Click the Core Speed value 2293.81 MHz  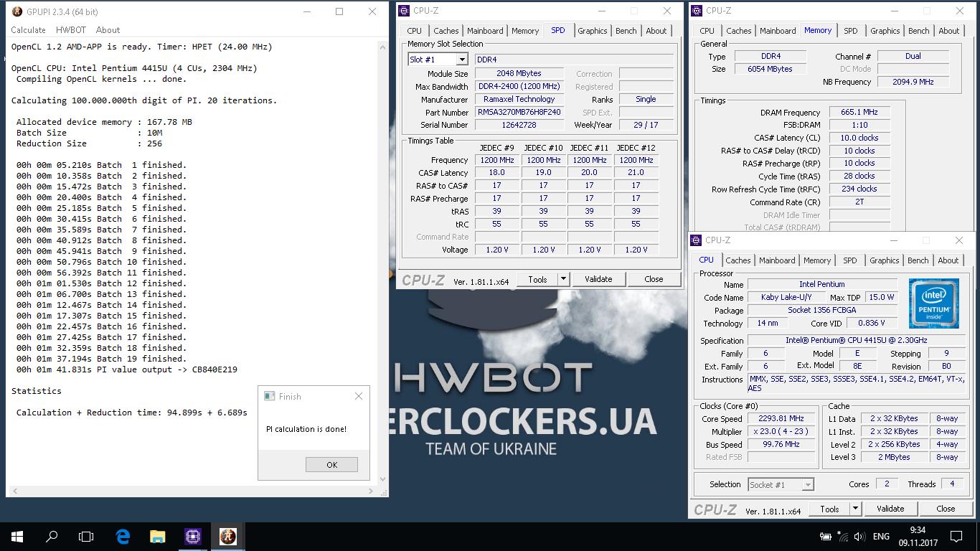tap(782, 419)
